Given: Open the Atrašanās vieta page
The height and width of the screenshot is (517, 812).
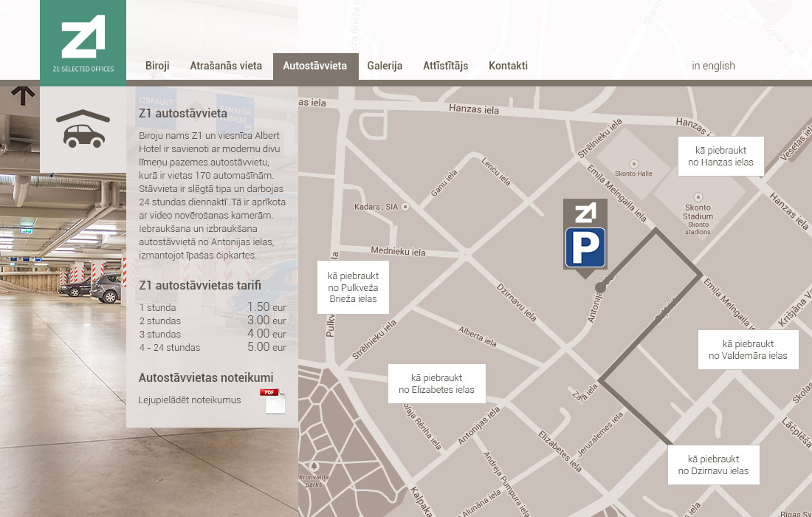Looking at the screenshot, I should click(x=226, y=66).
